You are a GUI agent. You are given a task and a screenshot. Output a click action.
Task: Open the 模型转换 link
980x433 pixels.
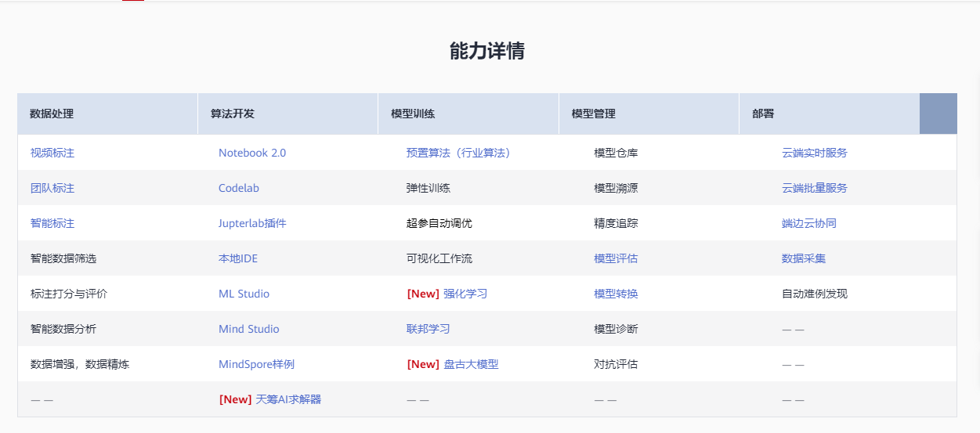coord(617,294)
